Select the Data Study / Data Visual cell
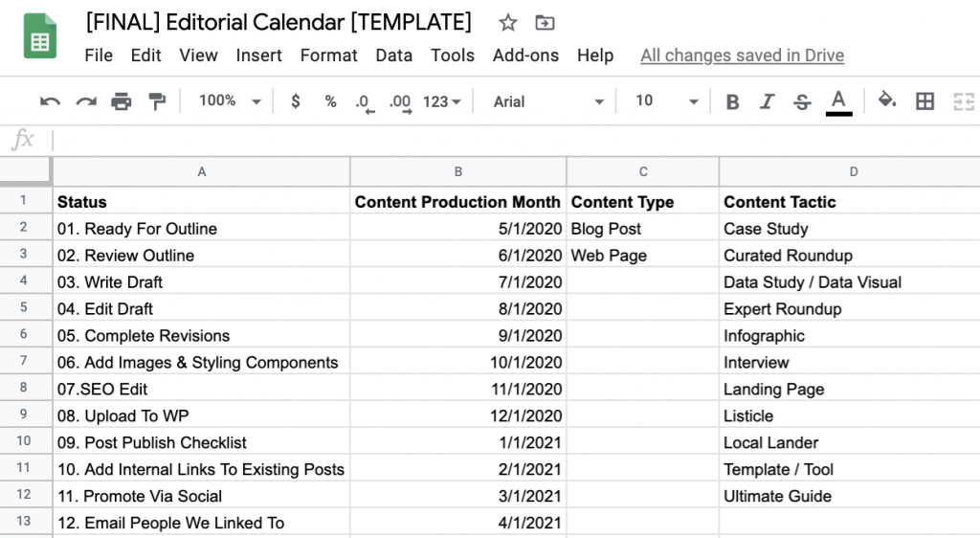980x538 pixels. pyautogui.click(x=850, y=281)
